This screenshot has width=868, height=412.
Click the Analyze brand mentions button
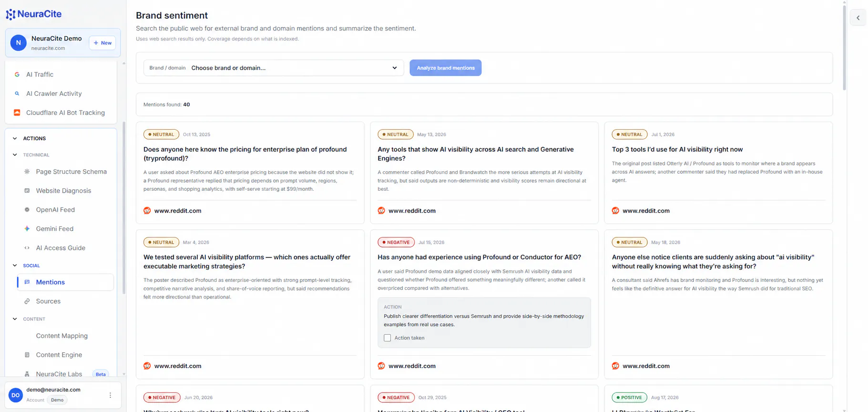tap(446, 68)
